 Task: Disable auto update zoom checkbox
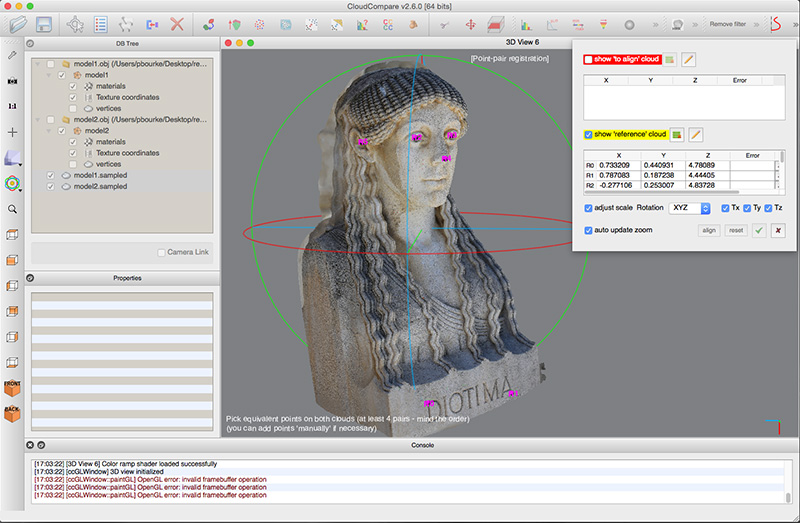tap(588, 231)
